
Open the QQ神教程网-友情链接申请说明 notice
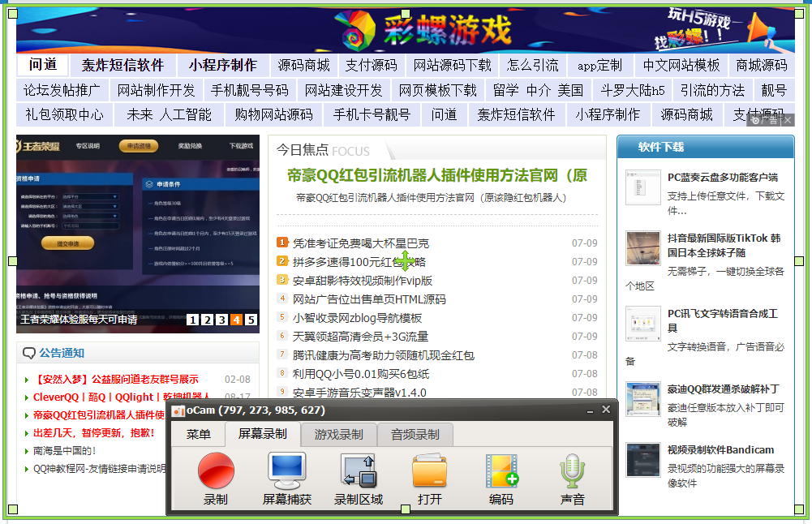[x=100, y=469]
